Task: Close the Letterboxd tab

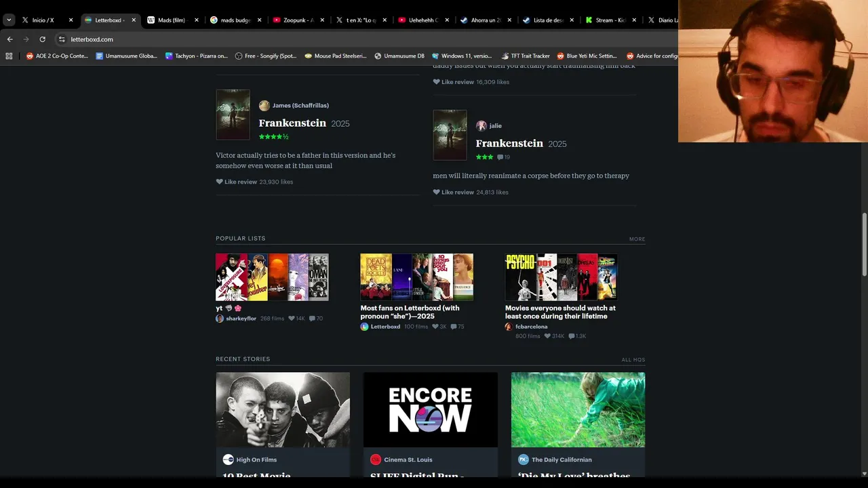Action: [x=134, y=20]
